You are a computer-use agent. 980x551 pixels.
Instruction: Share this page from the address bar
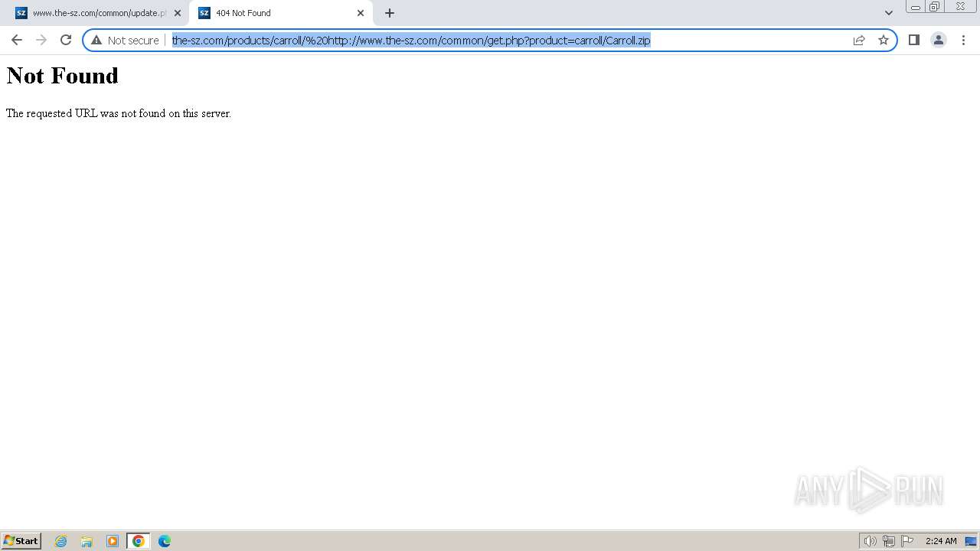point(859,40)
